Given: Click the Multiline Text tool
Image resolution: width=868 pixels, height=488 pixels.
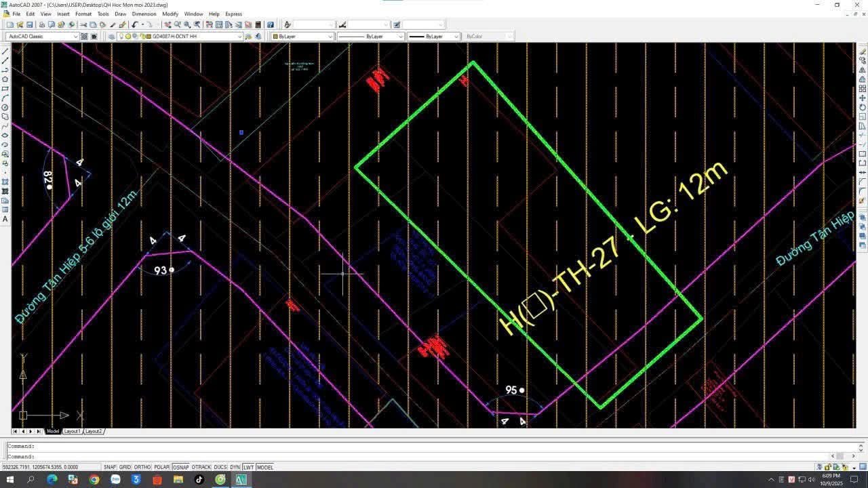Looking at the screenshot, I should point(5,219).
